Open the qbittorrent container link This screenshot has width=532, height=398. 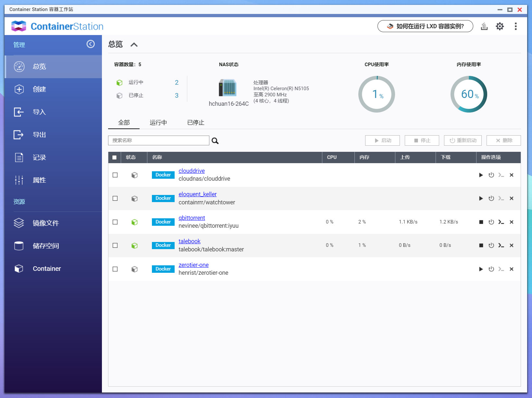coord(192,218)
